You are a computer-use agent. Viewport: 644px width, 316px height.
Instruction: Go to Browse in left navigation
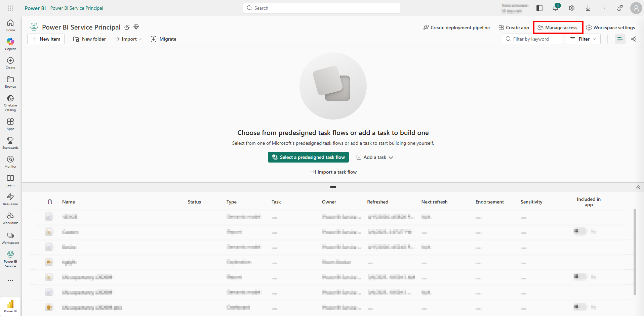point(10,82)
